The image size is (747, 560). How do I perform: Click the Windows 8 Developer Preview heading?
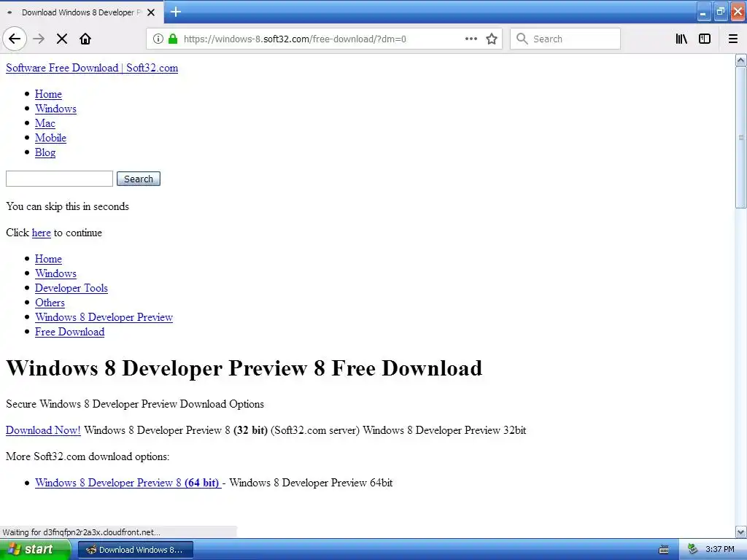pos(244,368)
